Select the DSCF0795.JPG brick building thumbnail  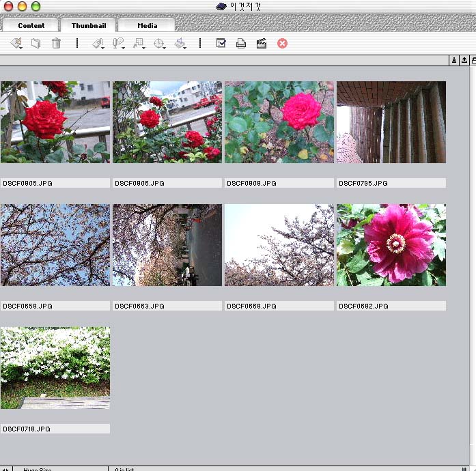391,122
